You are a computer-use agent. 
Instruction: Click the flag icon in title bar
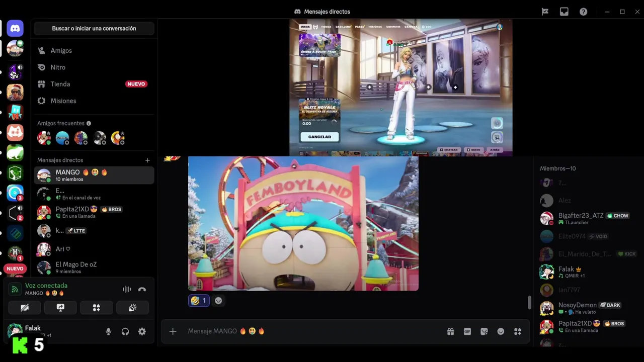click(545, 12)
